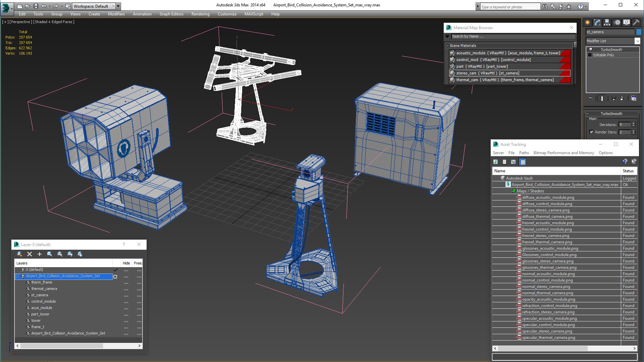Click the st_camera object color swatch
The width and height of the screenshot is (644, 362).
point(639,32)
